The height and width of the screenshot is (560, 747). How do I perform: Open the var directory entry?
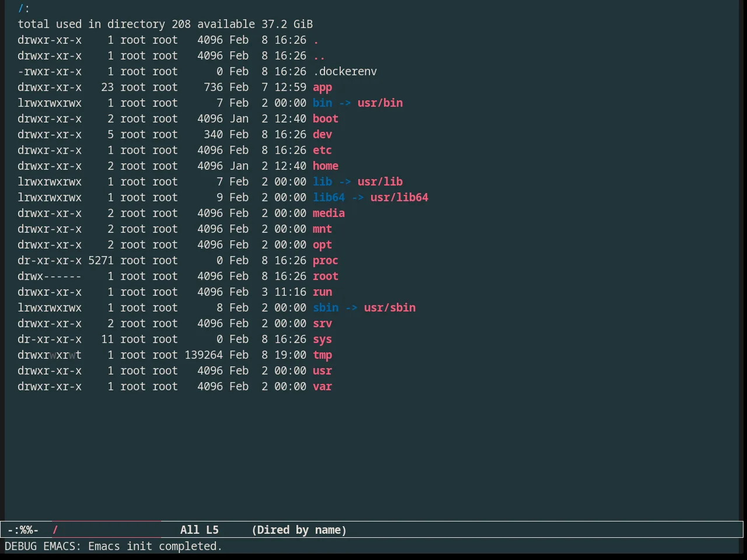click(322, 387)
